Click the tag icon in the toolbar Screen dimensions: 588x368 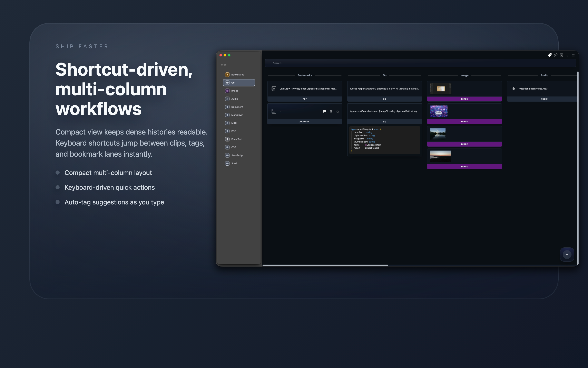click(x=550, y=55)
